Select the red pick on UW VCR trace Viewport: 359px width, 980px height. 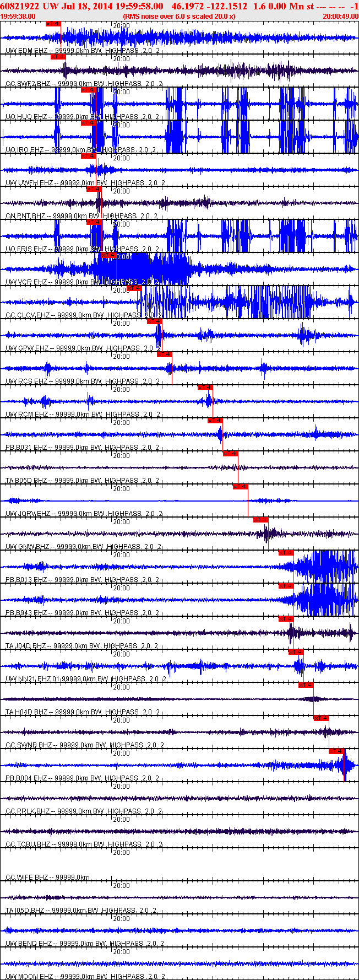click(108, 255)
